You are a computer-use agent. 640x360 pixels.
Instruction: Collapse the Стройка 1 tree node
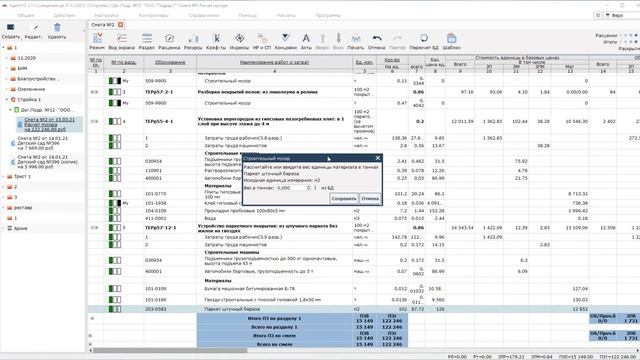(7, 99)
